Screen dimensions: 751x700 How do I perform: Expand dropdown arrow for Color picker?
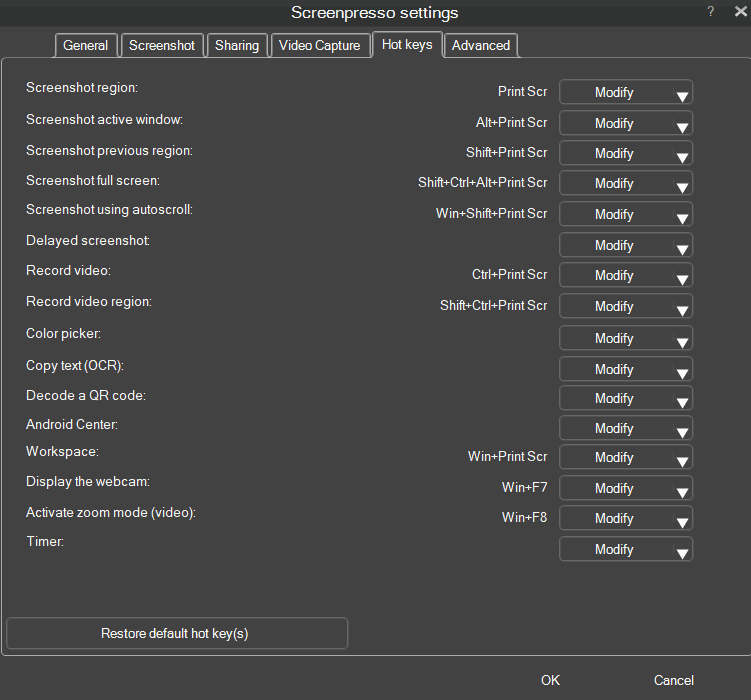683,343
